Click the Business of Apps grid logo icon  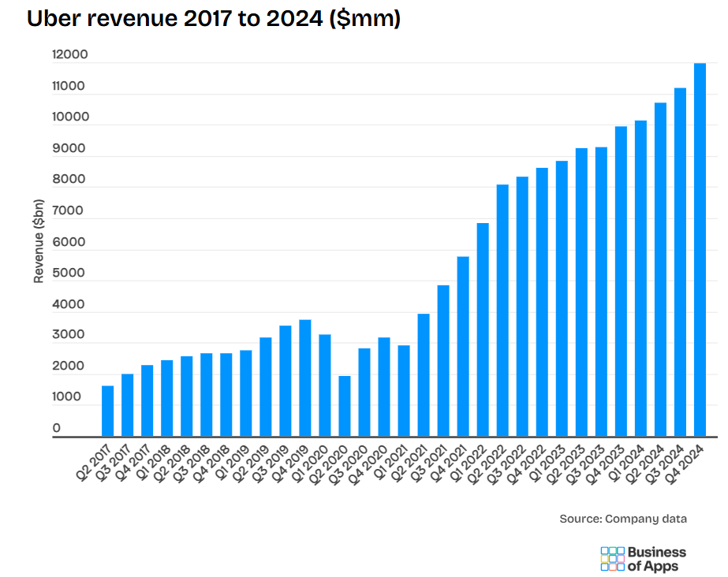pyautogui.click(x=612, y=559)
